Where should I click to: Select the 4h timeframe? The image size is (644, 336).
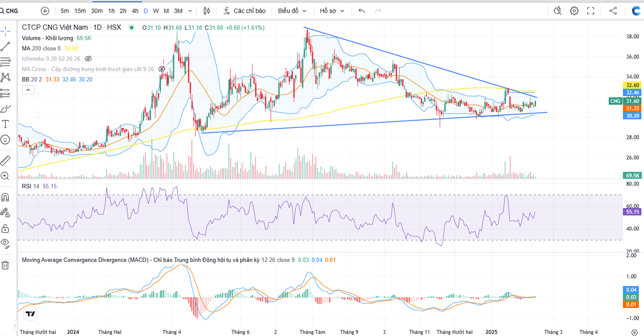(x=135, y=11)
